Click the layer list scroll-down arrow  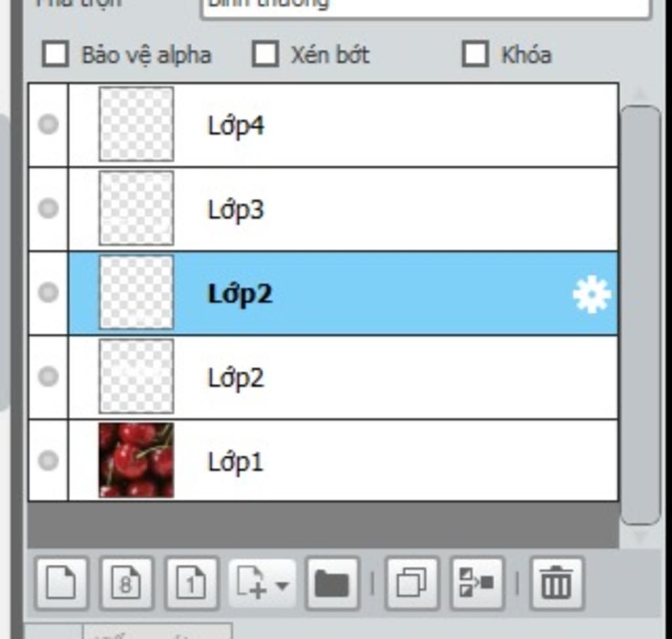(640, 536)
